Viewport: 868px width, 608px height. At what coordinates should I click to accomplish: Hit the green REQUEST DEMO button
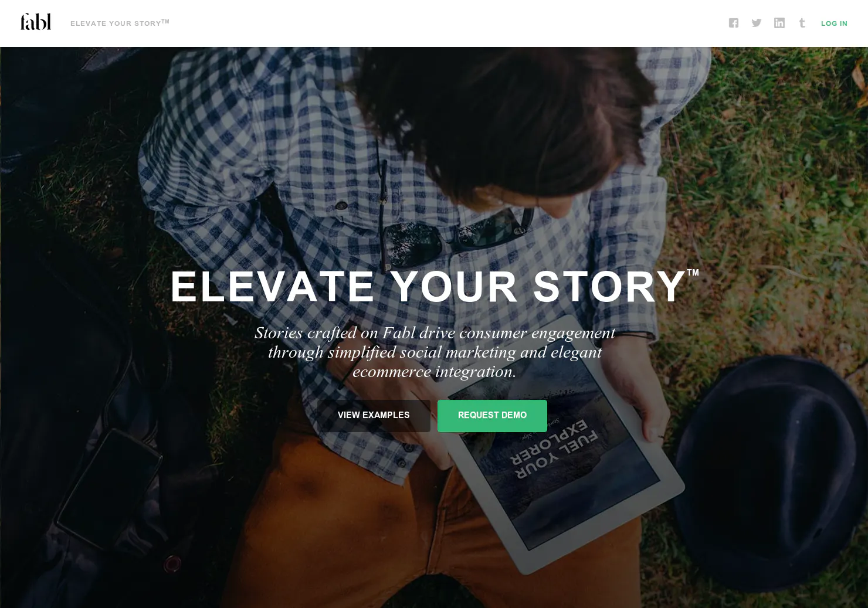coord(492,416)
